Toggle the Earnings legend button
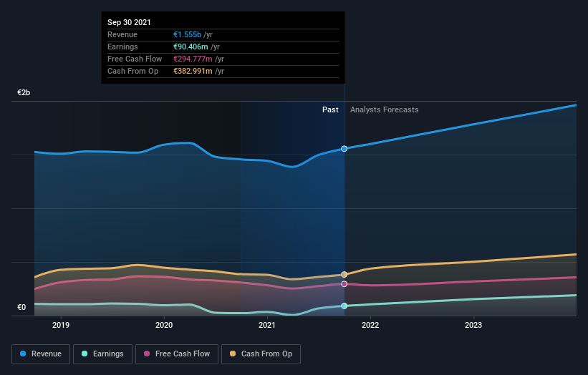 (102, 354)
